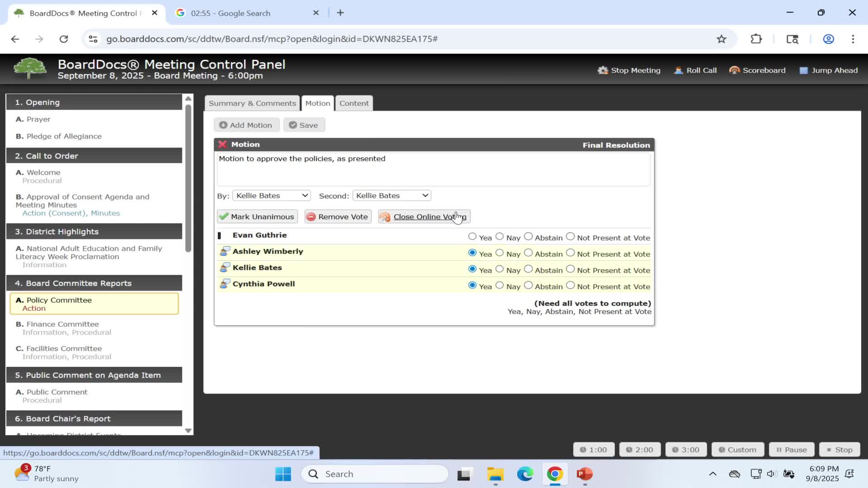
Task: Open the Scoreboard view
Action: click(x=757, y=70)
